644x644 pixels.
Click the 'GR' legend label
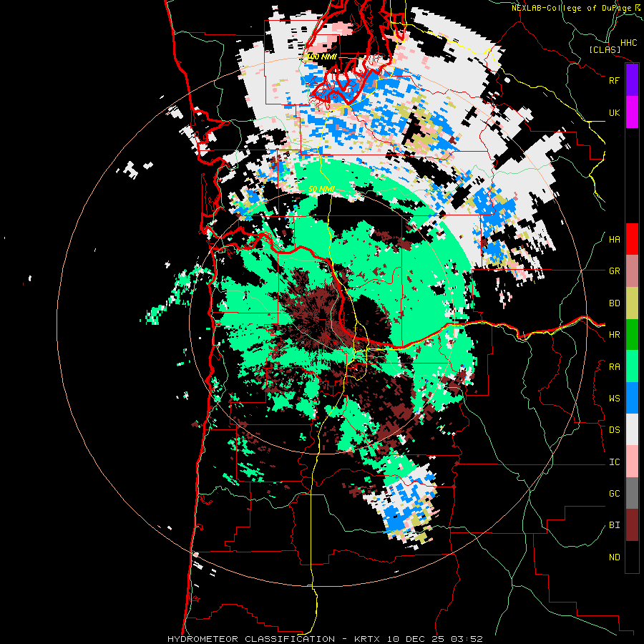pos(615,271)
